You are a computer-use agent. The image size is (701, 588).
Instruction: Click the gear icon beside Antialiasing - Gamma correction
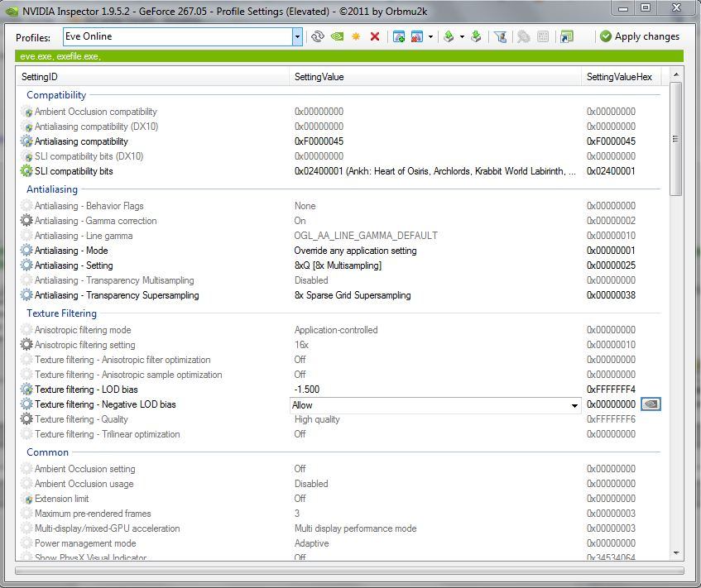[26, 221]
